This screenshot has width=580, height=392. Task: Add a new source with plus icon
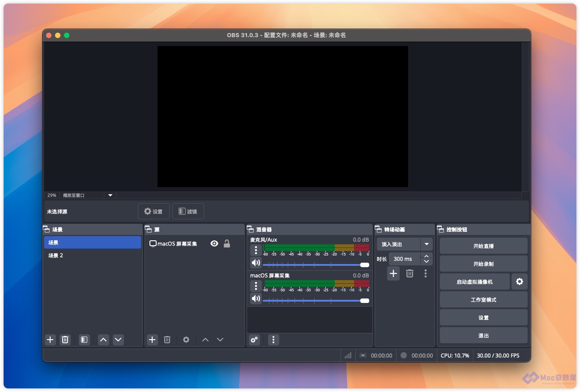point(152,340)
